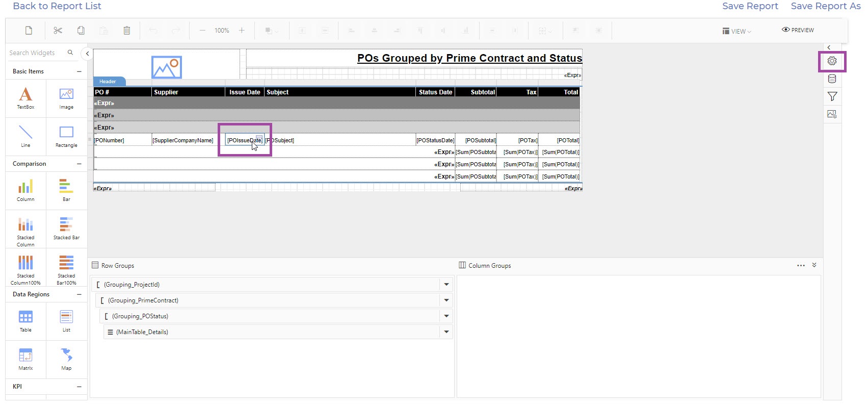Select the [POSubtotal] detail cell
The image size is (868, 406).
pyautogui.click(x=476, y=140)
